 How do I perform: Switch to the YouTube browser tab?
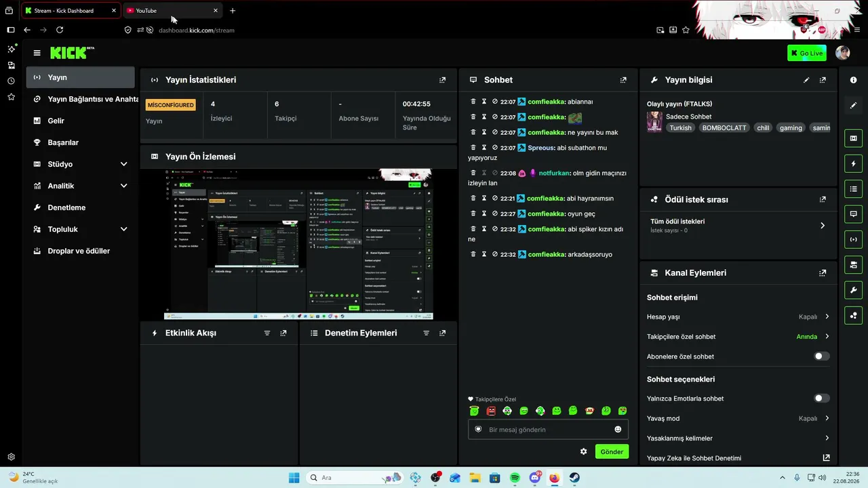[x=172, y=11]
